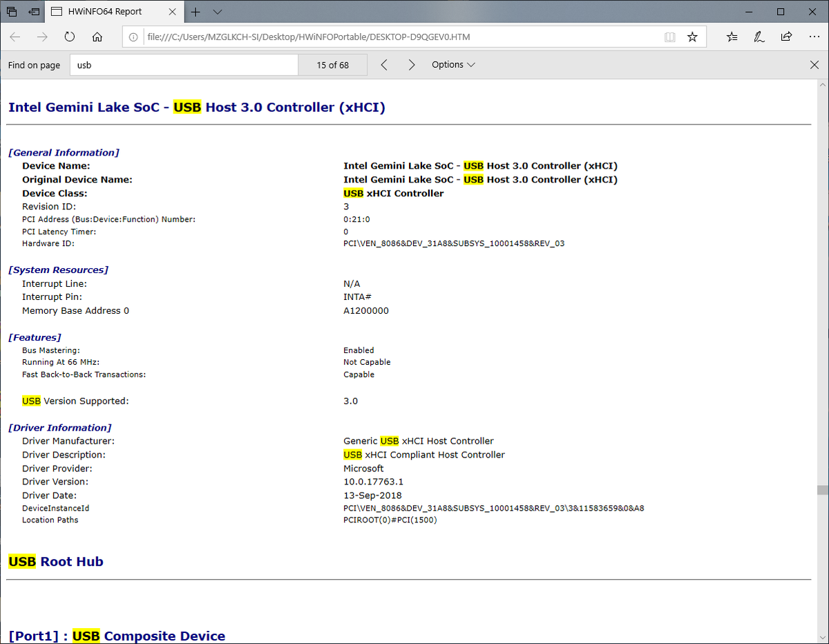
Task: Add page to favorites with star icon
Action: point(692,37)
